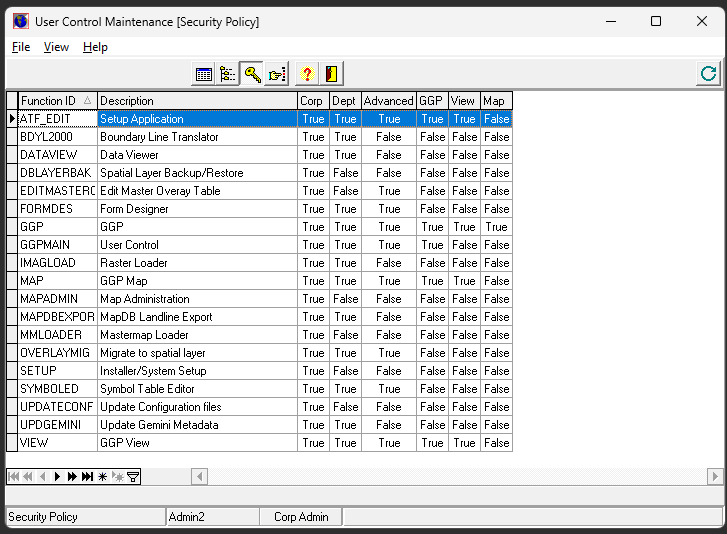Image resolution: width=727 pixels, height=534 pixels.
Task: Open the folder tree view toolbar icon
Action: pyautogui.click(x=228, y=74)
